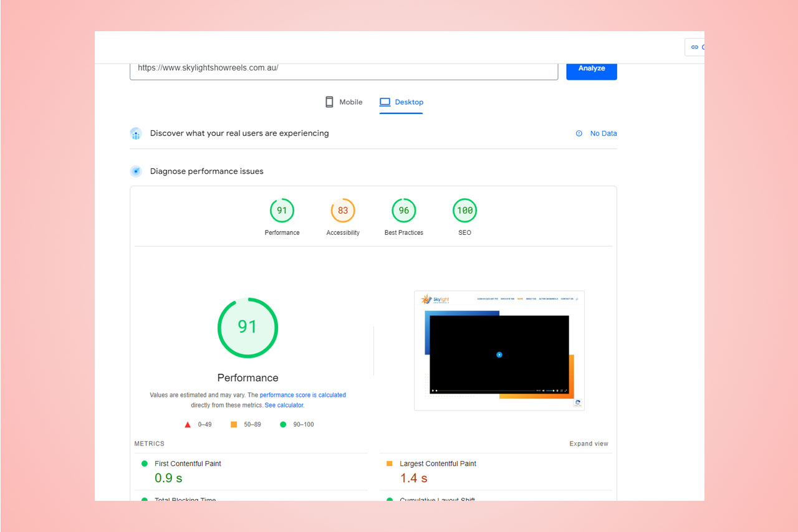Click the Diagnose performance issues heading
This screenshot has width=798, height=532.
pos(207,171)
